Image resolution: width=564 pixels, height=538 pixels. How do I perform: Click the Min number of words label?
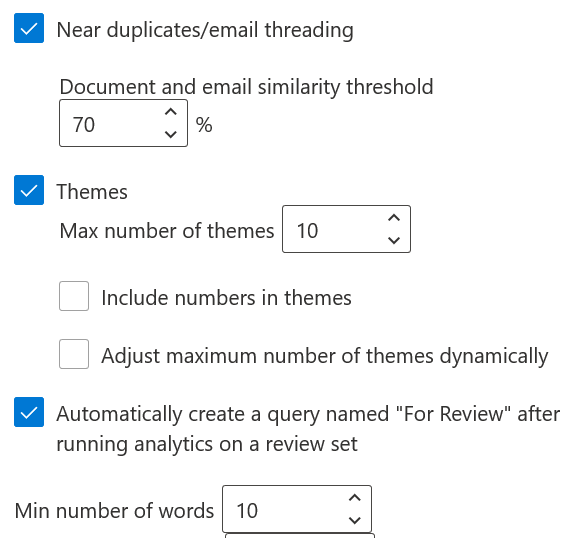[x=114, y=511]
